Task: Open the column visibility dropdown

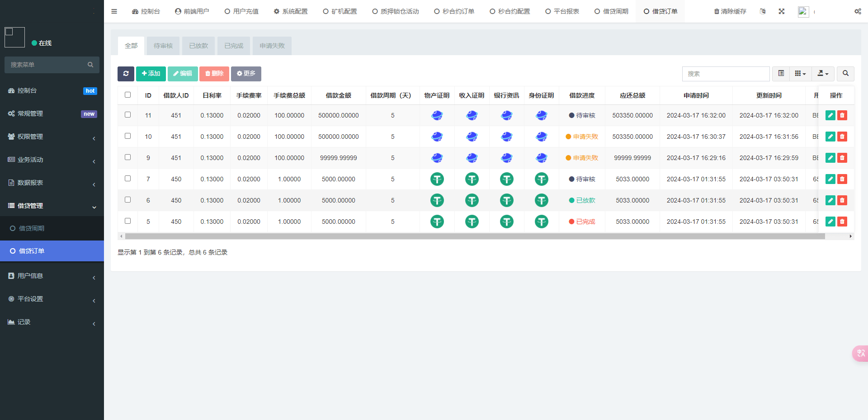Action: click(800, 74)
